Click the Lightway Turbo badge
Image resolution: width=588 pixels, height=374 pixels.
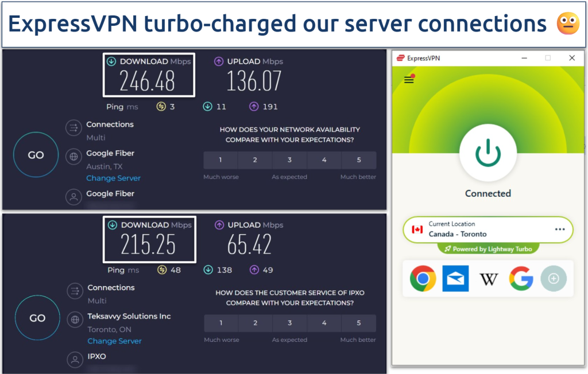(488, 248)
